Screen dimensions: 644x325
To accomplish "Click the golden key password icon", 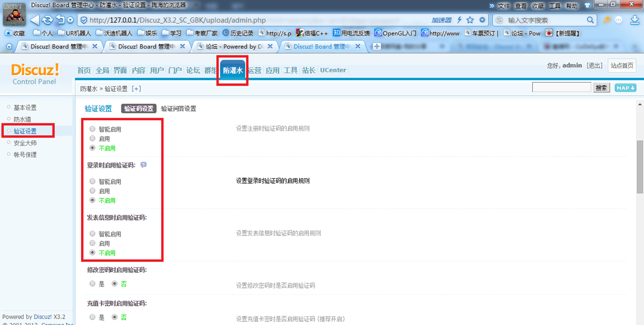I will pyautogui.click(x=606, y=20).
